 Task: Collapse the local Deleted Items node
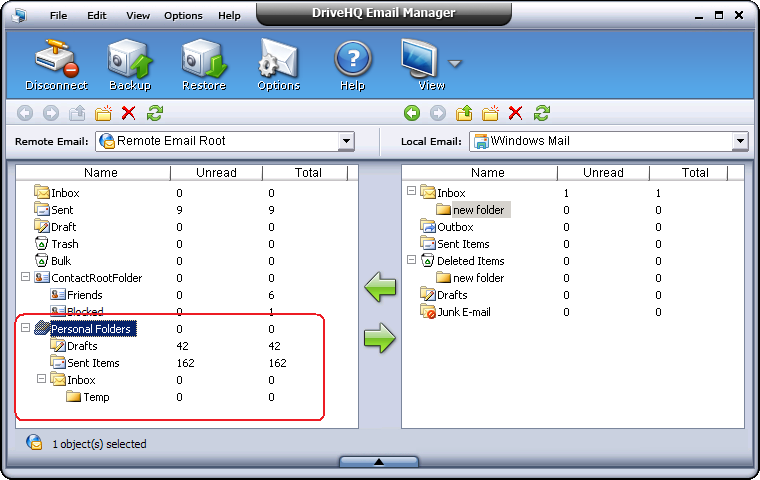point(411,261)
